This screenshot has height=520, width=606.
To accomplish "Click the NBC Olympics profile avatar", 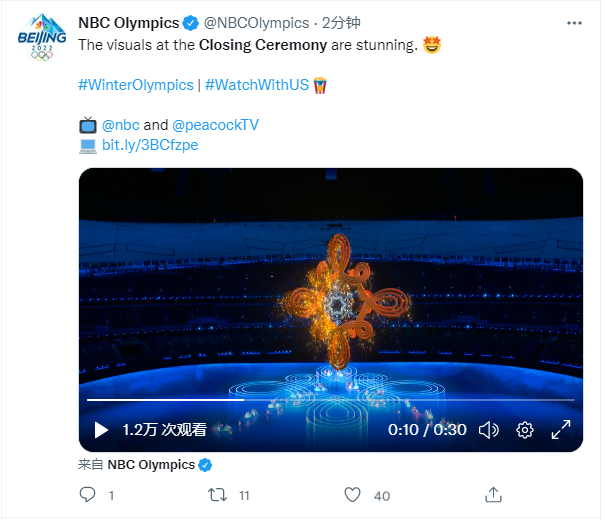I will tap(41, 39).
